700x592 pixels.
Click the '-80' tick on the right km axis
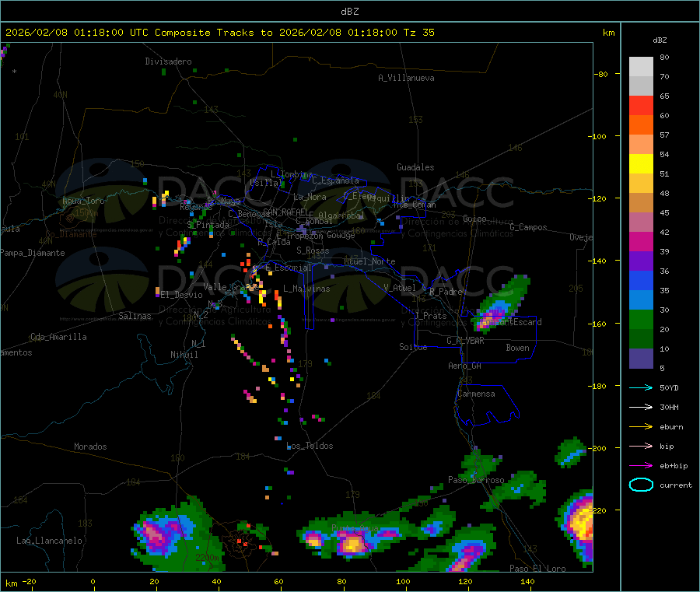click(x=601, y=74)
